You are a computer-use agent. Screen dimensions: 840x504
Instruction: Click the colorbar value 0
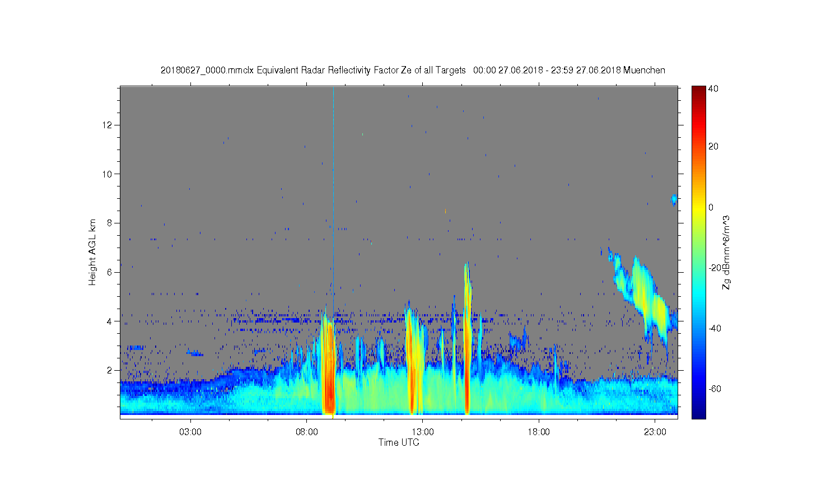[711, 207]
